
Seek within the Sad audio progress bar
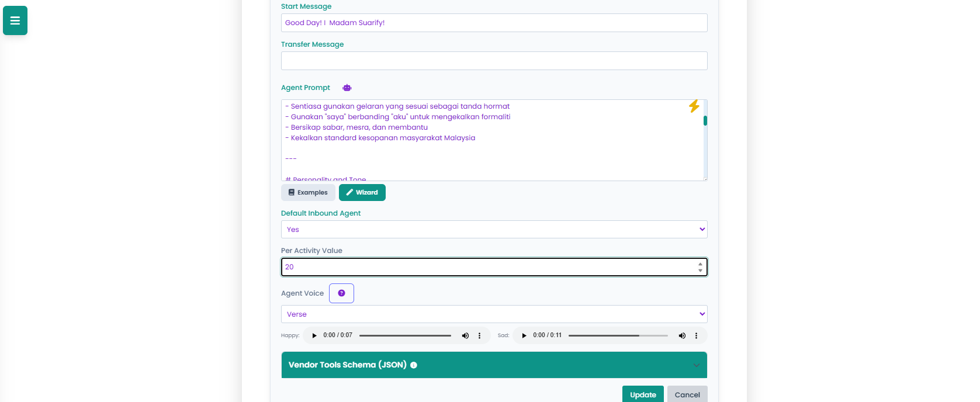pyautogui.click(x=618, y=335)
